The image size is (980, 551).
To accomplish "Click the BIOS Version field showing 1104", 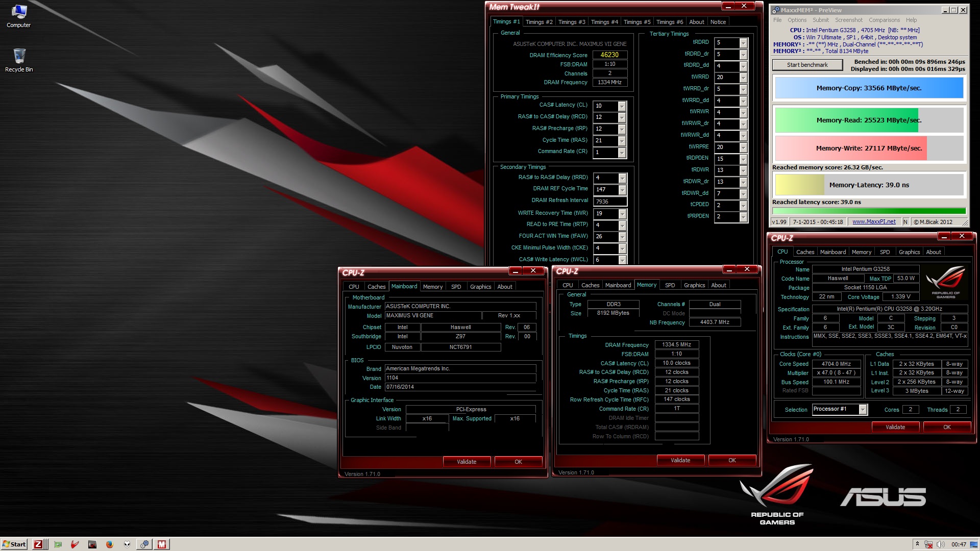I will tap(460, 378).
